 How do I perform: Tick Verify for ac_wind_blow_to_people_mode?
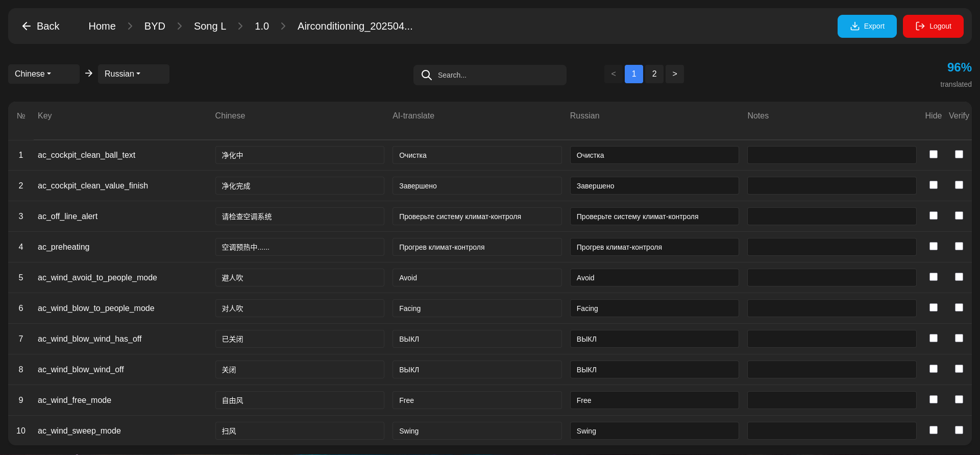click(x=959, y=307)
